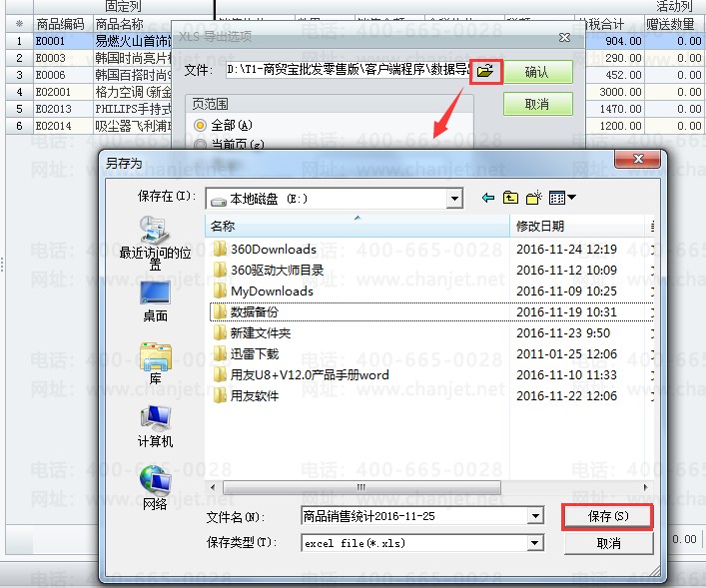Click date 2011-01-25 12:06 in file list
Screen dimensions: 706x588
[566, 353]
